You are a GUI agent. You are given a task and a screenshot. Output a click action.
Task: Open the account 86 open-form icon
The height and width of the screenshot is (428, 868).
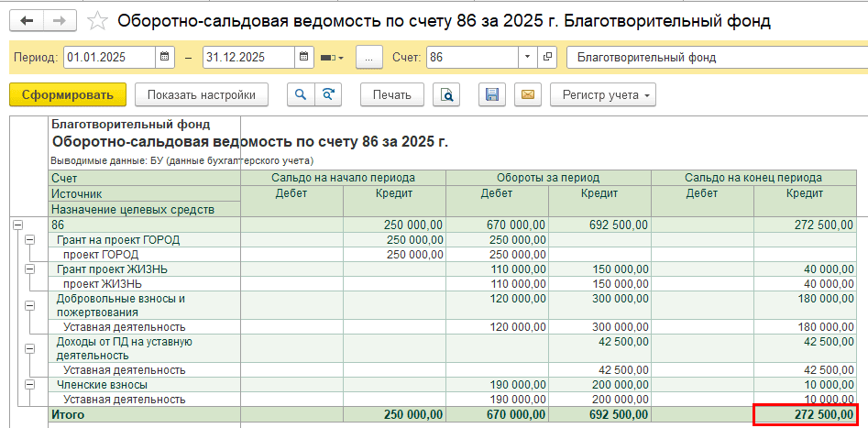pyautogui.click(x=548, y=57)
